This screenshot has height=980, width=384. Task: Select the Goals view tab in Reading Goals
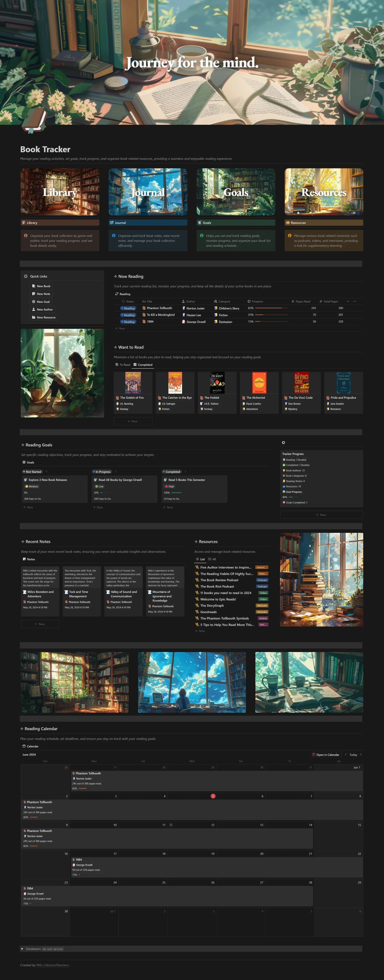point(28,462)
